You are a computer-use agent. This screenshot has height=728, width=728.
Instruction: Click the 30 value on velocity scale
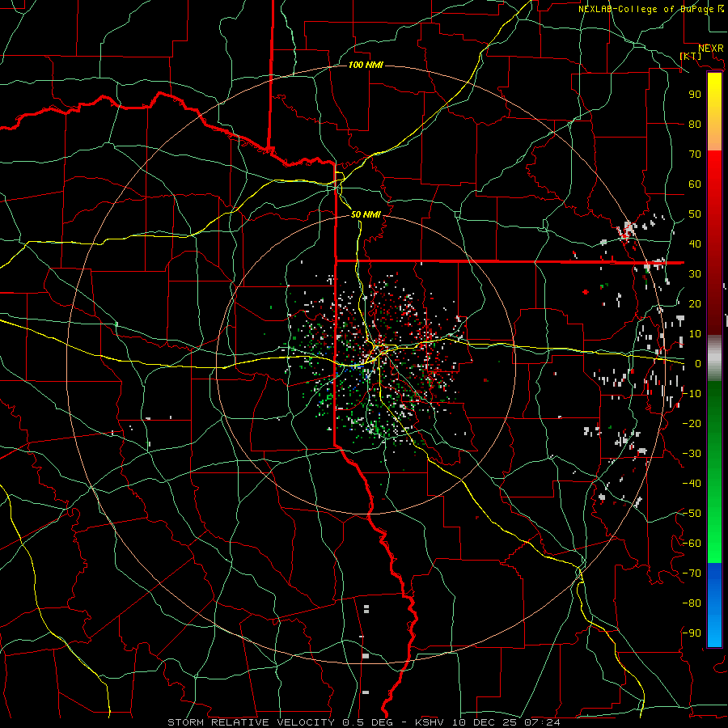[695, 274]
